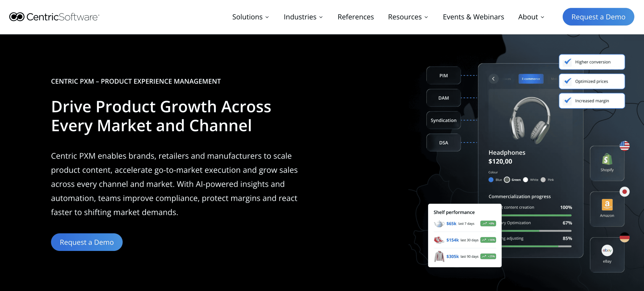Click the Optimization 67% progress bar
The height and width of the screenshot is (291, 644).
[536, 231]
